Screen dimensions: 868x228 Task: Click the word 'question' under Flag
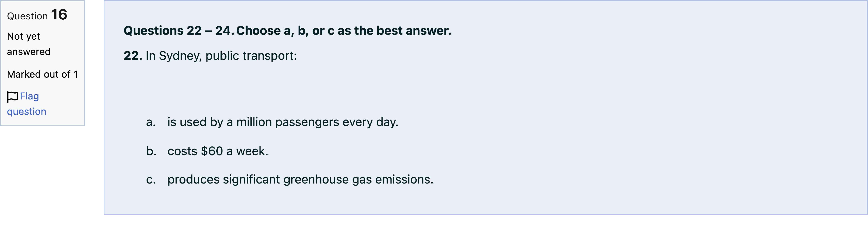[27, 111]
